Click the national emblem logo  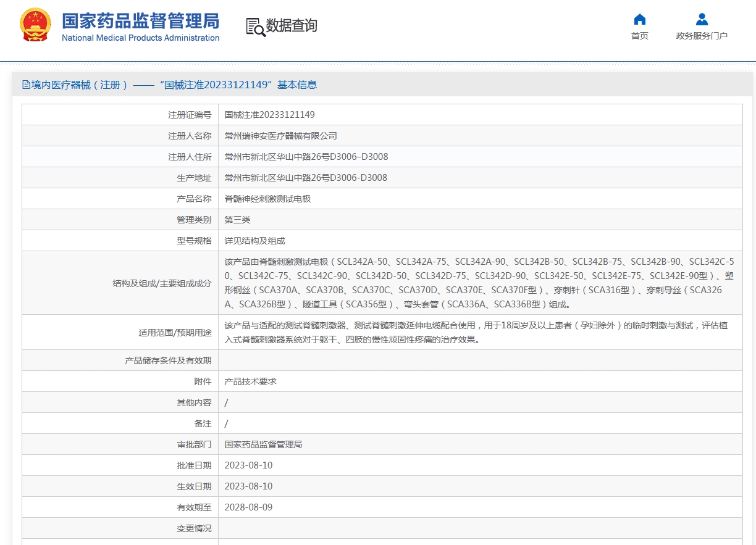click(x=36, y=25)
